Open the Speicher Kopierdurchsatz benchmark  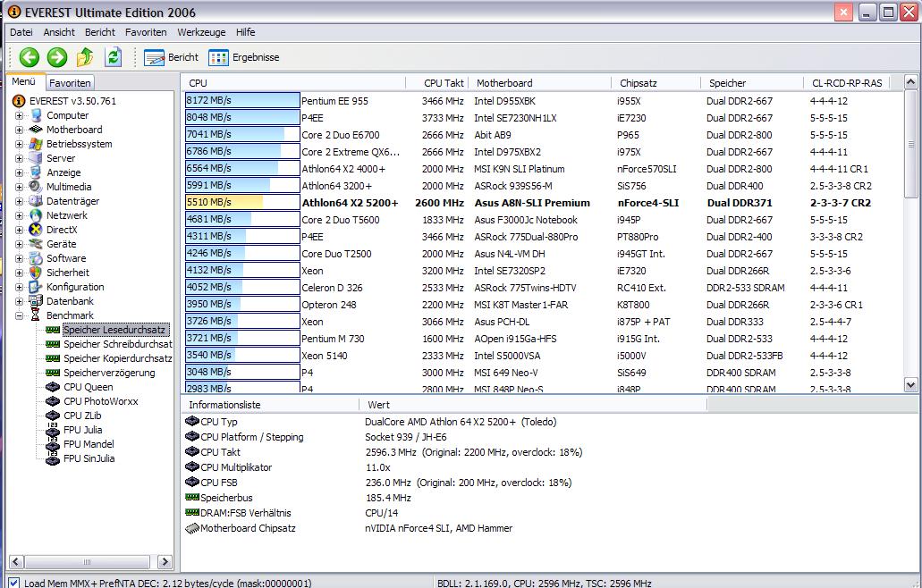(118, 358)
